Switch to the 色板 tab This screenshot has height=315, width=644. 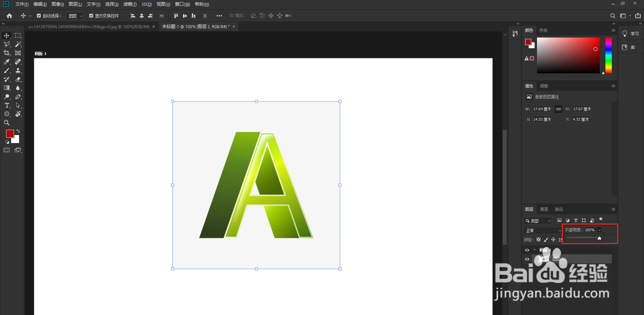point(543,30)
